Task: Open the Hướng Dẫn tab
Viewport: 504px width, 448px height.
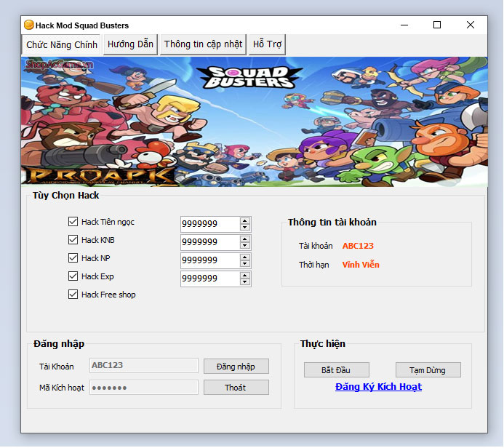Action: (130, 44)
